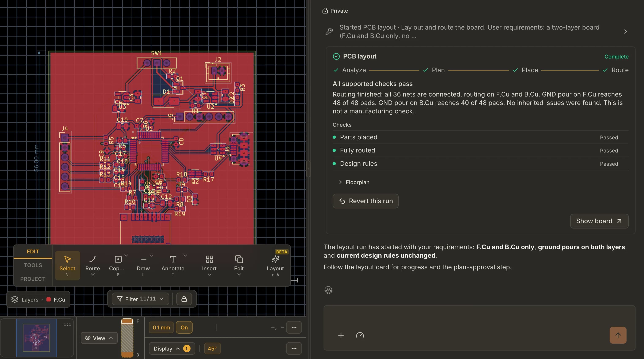Open the layers stack icon
Viewport: 644px width, 359px height.
[15, 299]
